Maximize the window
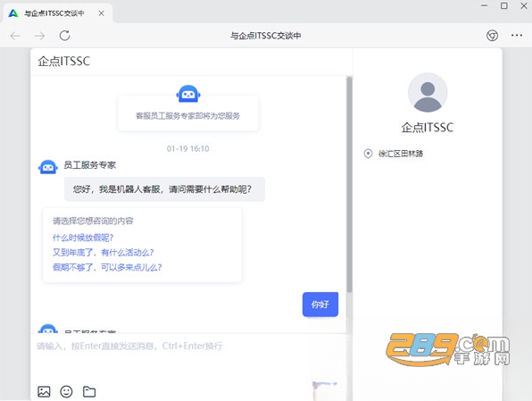 coord(504,5)
